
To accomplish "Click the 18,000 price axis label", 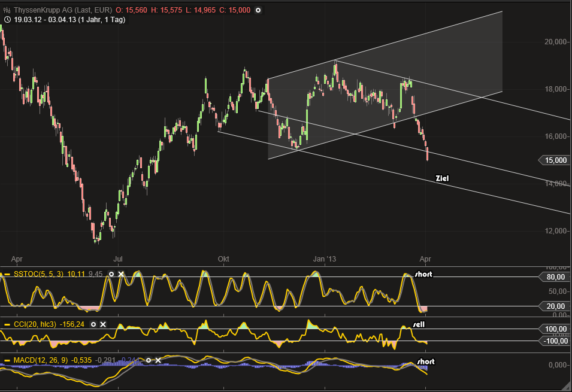I will tap(556, 89).
